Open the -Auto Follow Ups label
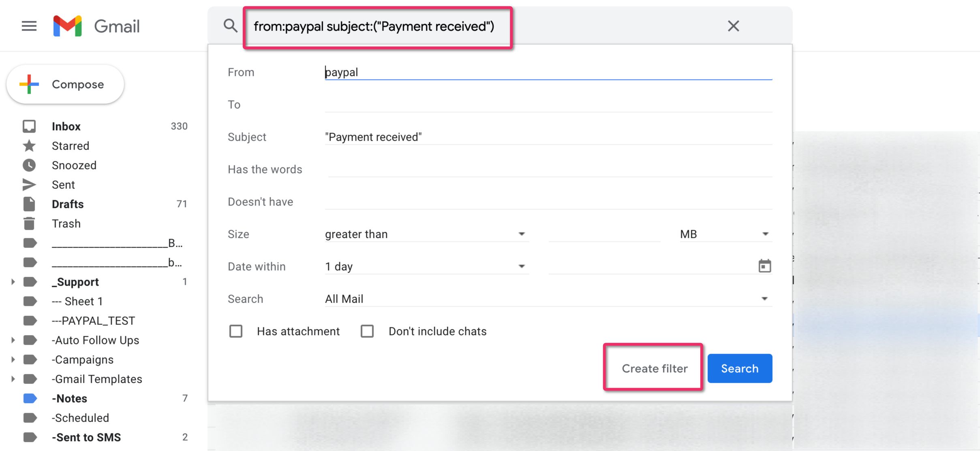The width and height of the screenshot is (980, 451). pyautogui.click(x=95, y=340)
